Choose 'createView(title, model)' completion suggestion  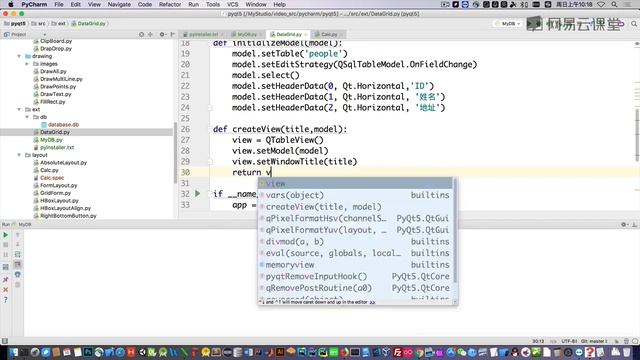tap(355, 207)
